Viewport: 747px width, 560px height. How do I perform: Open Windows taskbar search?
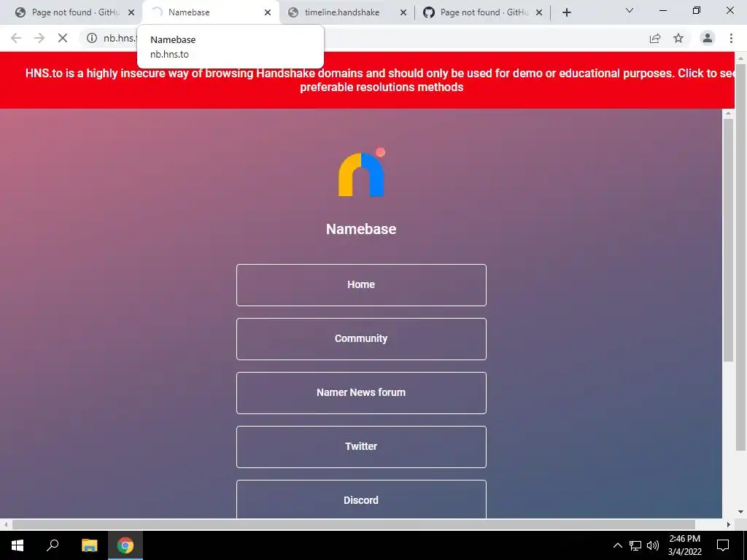(x=53, y=545)
